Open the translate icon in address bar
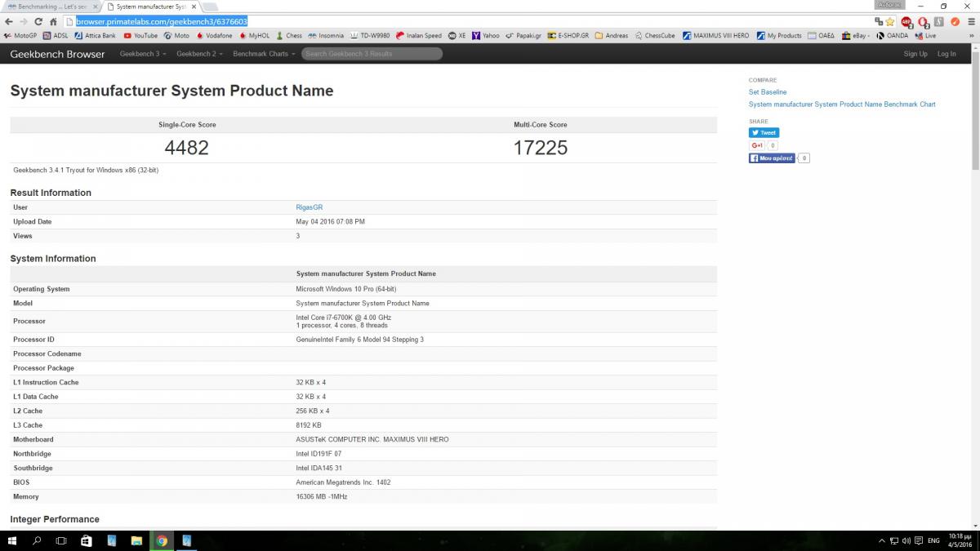This screenshot has width=980, height=551. pyautogui.click(x=879, y=22)
